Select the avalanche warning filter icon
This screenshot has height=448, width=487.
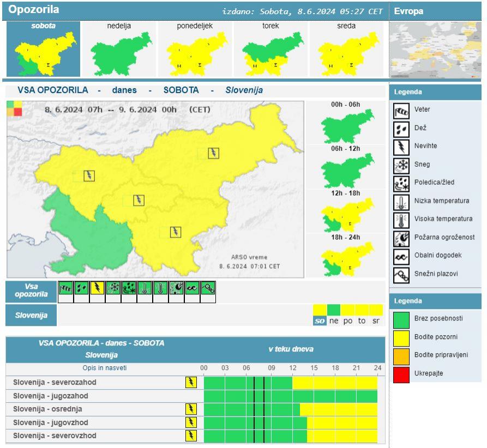click(208, 288)
